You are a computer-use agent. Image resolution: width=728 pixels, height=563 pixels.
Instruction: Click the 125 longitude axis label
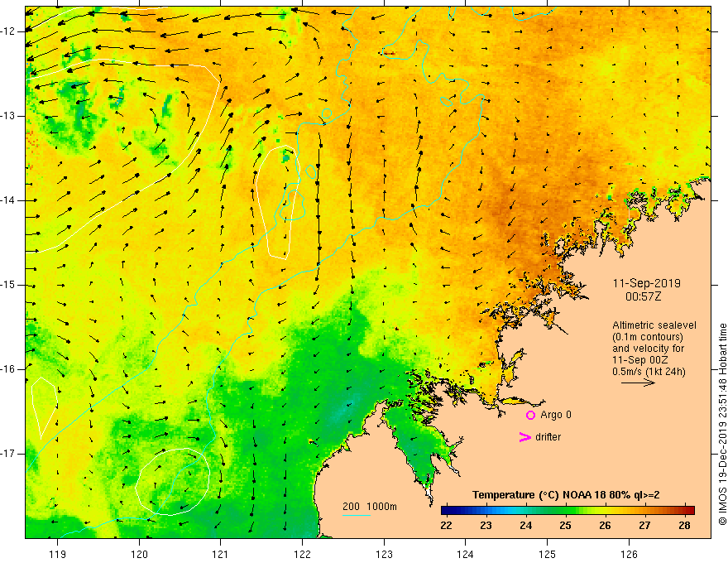(548, 554)
